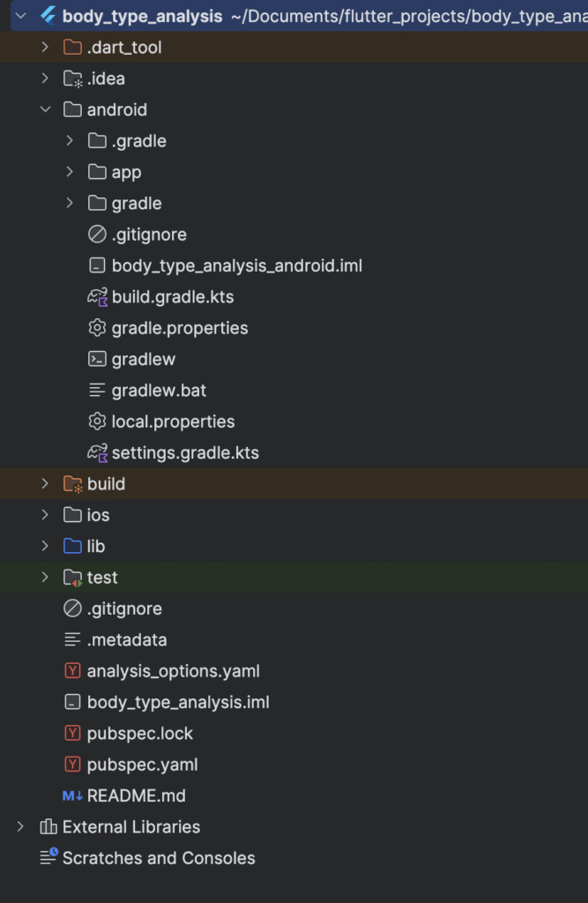Click the YAML icon beside pubspec.yaml
The width and height of the screenshot is (588, 903).
click(x=72, y=765)
